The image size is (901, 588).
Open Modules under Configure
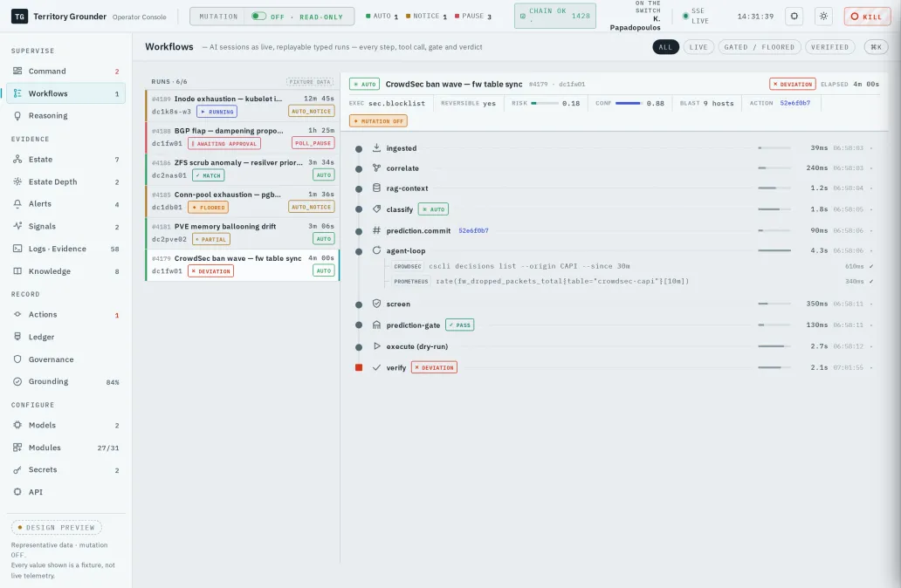pos(65,448)
